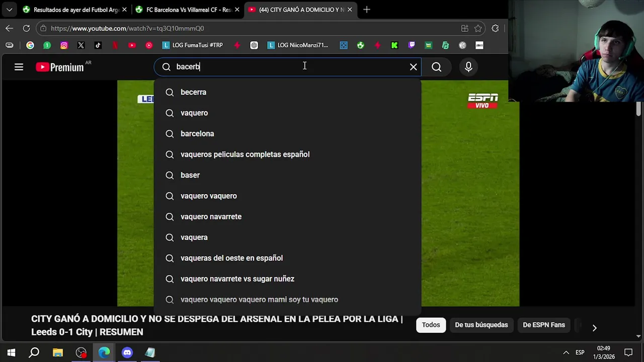Open the Google bookmark
The image size is (644, 362).
pyautogui.click(x=30, y=45)
